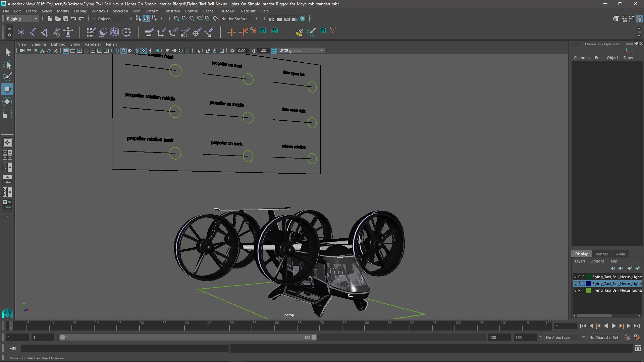Toggle visibility V of the blue layer
644x362 pixels.
pos(575,284)
